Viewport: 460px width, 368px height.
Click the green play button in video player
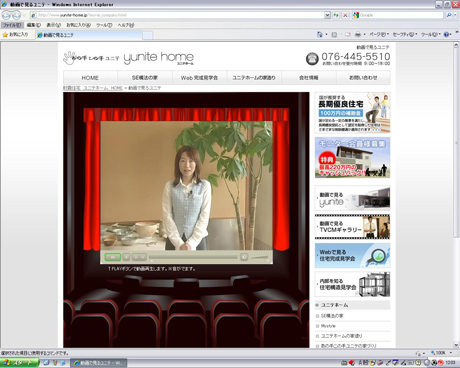tap(113, 257)
